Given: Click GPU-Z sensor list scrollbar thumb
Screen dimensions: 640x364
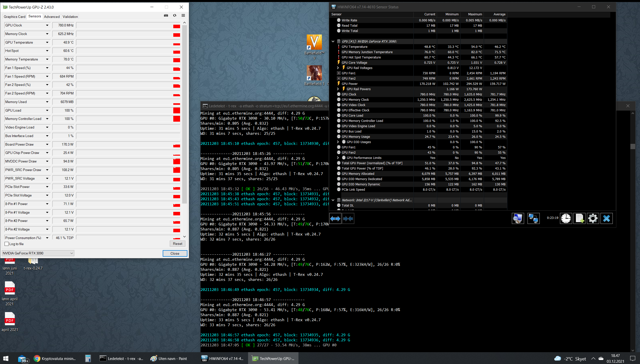Looking at the screenshot, I should 184,114.
